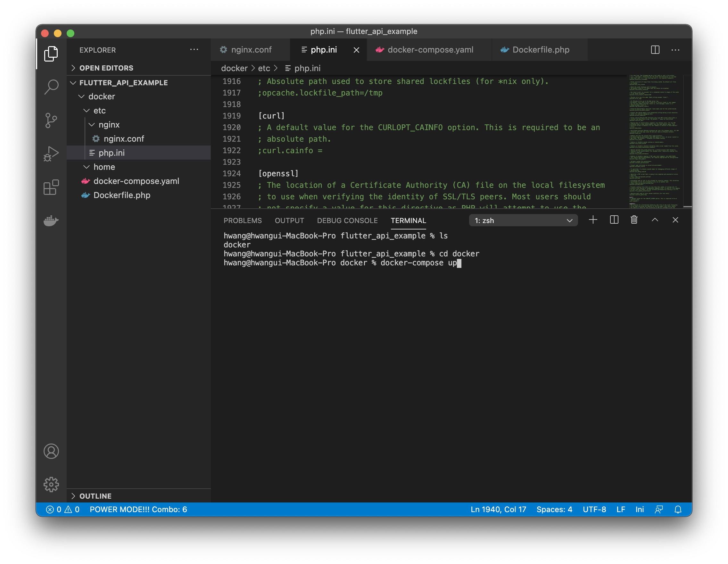Open the Extensions view
Image resolution: width=728 pixels, height=564 pixels.
pos(51,187)
